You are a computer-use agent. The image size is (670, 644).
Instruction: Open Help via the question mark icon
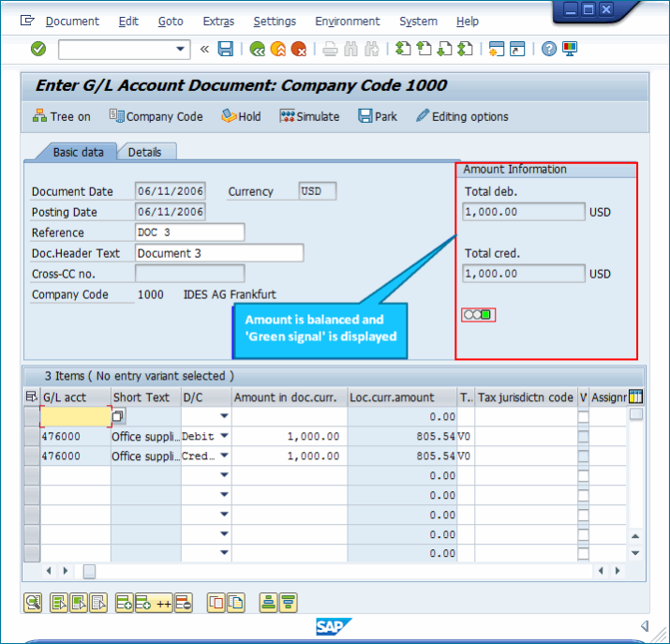tap(549, 49)
